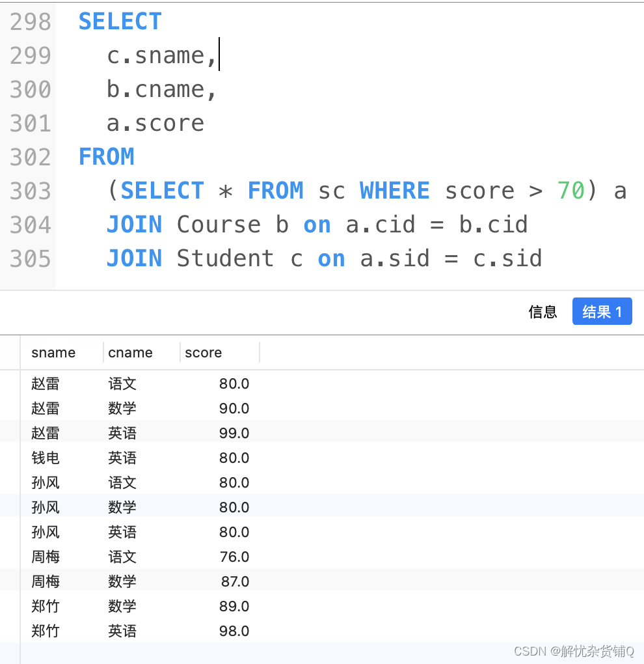Click a.cid in the join condition

[381, 225]
